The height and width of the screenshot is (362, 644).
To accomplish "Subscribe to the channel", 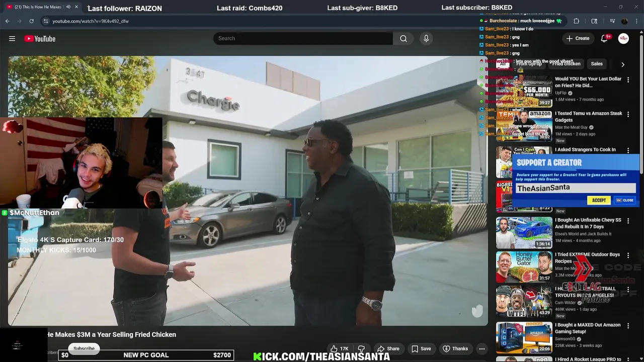I will (84, 348).
